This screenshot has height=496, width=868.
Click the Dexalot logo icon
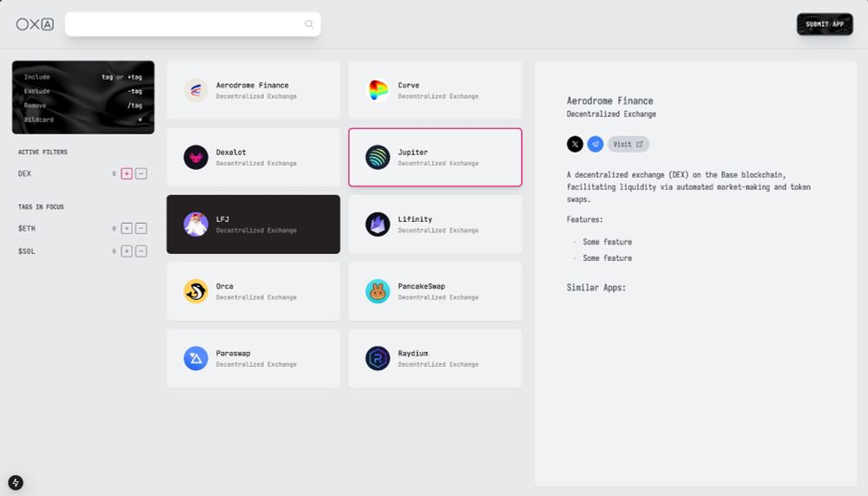point(195,157)
